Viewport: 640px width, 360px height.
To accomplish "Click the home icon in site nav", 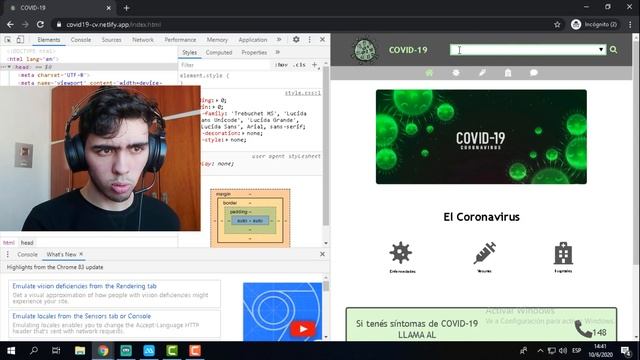I will click(429, 73).
